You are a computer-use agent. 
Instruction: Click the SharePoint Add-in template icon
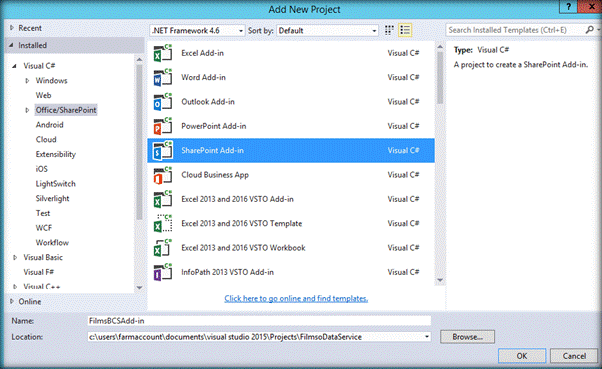(162, 151)
